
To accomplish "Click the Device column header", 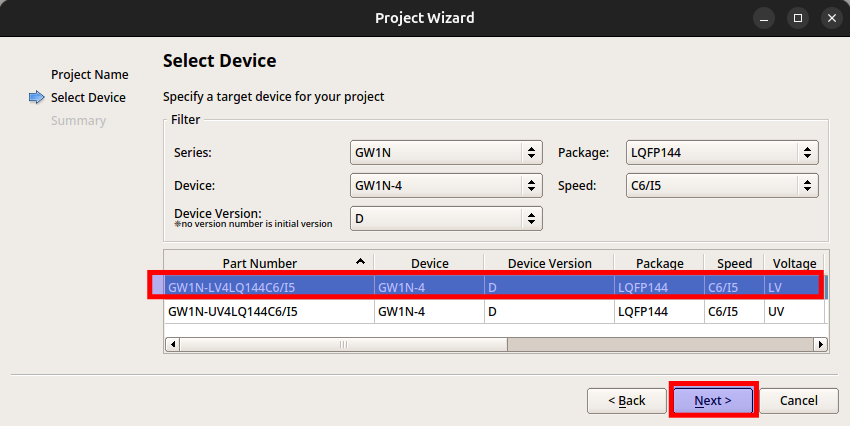I will [x=429, y=263].
